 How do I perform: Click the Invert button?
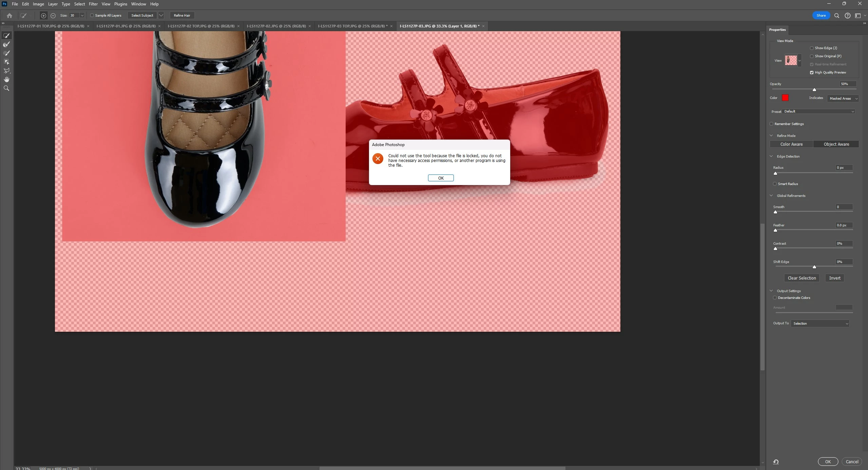(834, 278)
